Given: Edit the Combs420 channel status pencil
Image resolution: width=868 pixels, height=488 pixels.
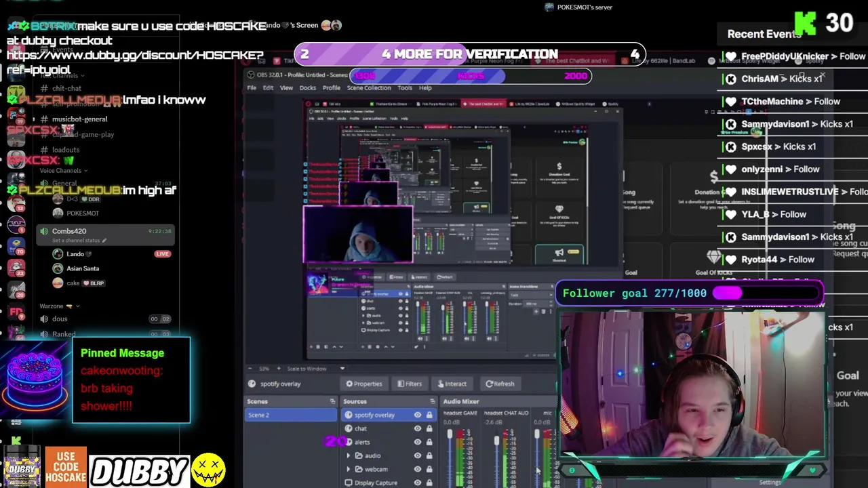Looking at the screenshot, I should 104,241.
